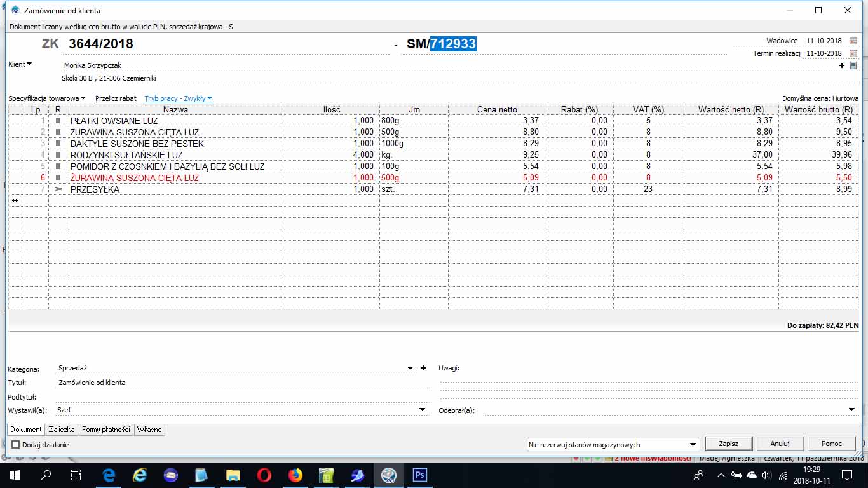868x488 pixels.
Task: Click row type icon for PRZESYŁKA
Action: (58, 189)
